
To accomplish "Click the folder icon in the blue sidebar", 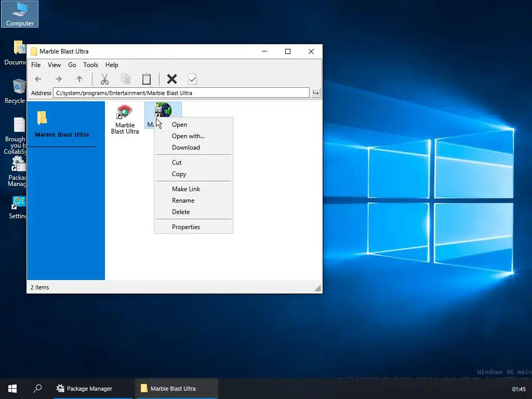I will 42,118.
